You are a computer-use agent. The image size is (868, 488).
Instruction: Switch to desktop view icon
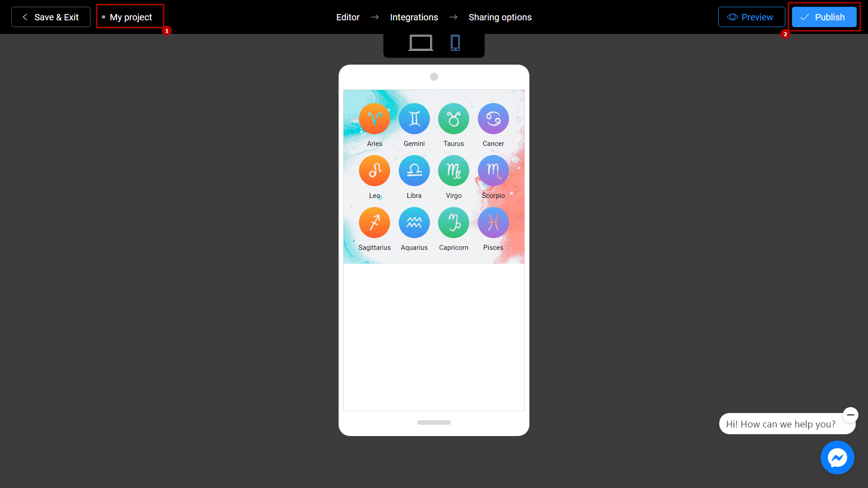[x=421, y=43]
